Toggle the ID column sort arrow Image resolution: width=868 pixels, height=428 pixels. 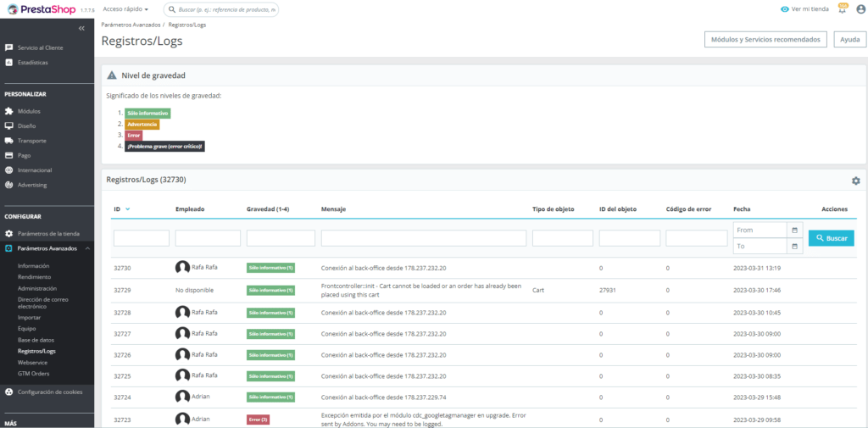[128, 209]
